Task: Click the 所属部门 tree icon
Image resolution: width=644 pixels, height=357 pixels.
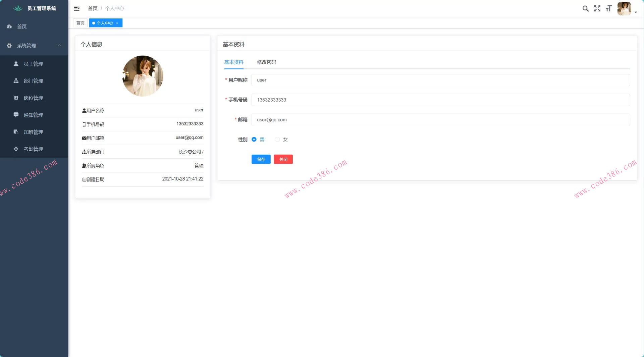Action: (84, 152)
